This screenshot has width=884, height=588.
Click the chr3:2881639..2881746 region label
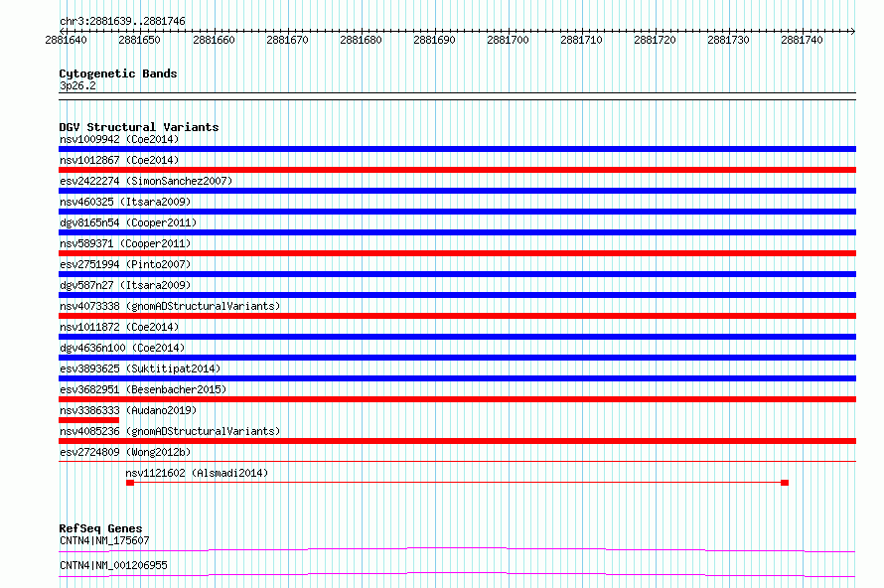(122, 21)
